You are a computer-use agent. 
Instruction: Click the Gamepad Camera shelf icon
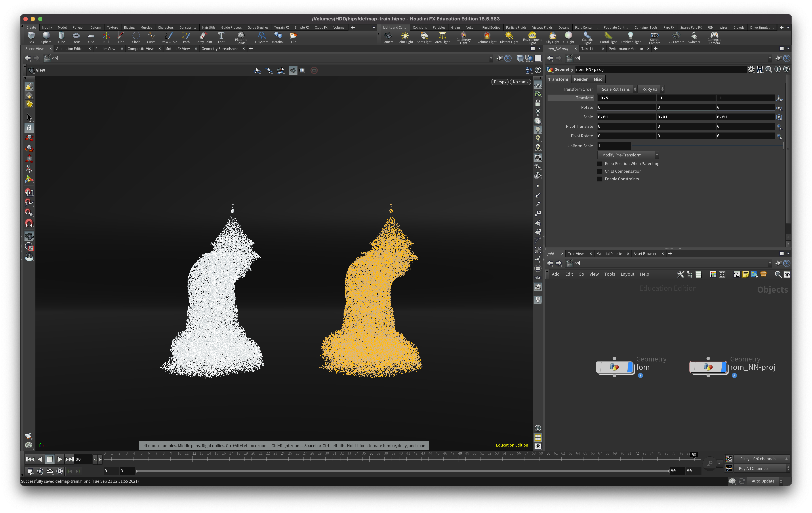(714, 37)
